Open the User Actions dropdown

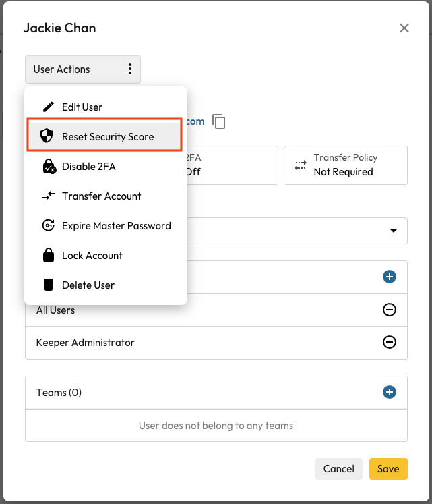pyautogui.click(x=82, y=69)
